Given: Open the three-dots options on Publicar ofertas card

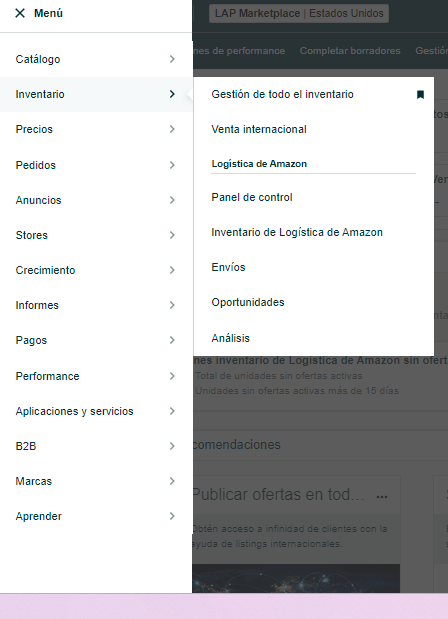Looking at the screenshot, I should [382, 497].
